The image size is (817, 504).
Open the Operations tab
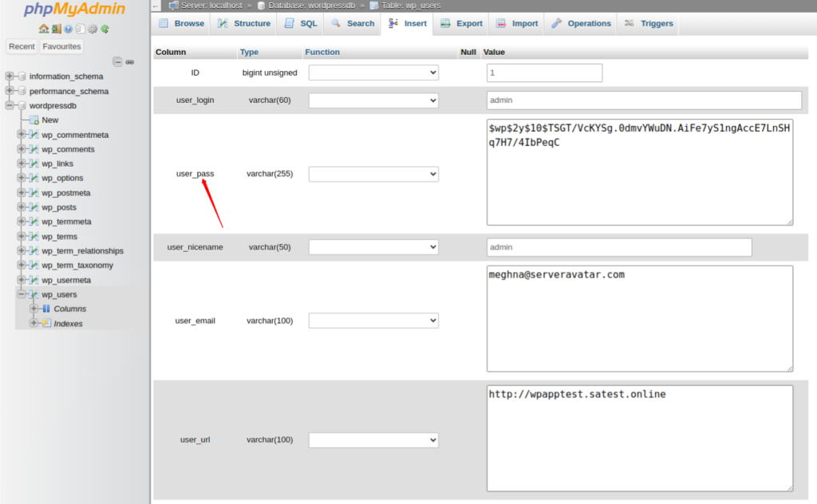pyautogui.click(x=581, y=23)
